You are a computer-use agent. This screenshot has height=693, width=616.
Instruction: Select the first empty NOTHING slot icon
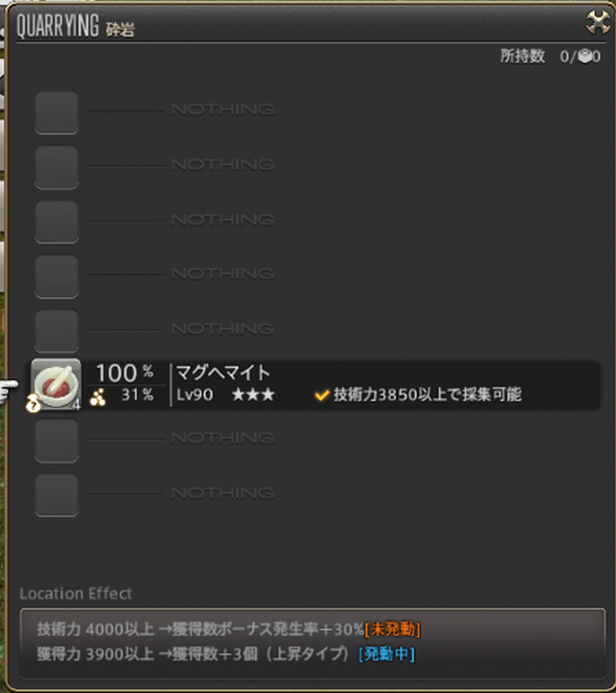point(57,113)
